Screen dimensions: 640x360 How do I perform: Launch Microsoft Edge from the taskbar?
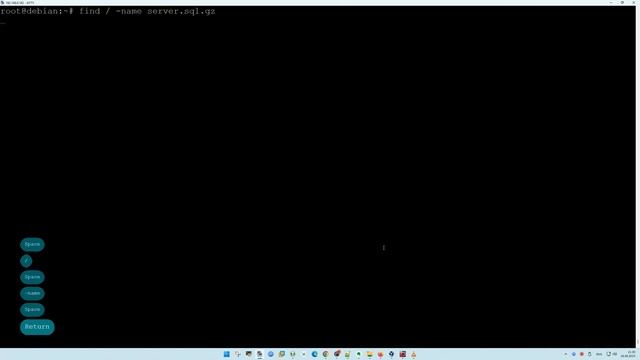point(314,354)
